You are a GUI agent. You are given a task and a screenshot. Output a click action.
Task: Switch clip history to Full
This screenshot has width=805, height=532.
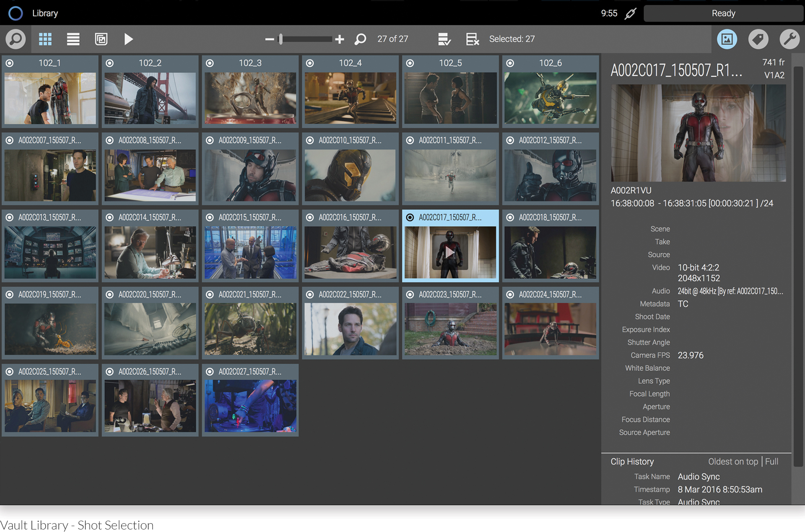point(771,462)
